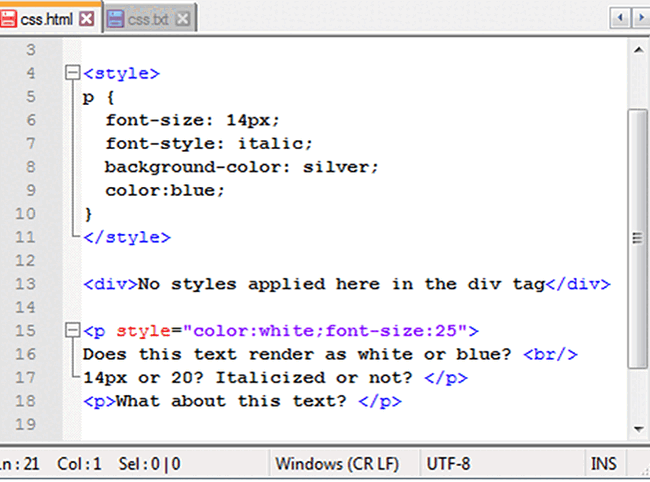Select the css.html tab
650x482 pixels.
click(x=47, y=18)
